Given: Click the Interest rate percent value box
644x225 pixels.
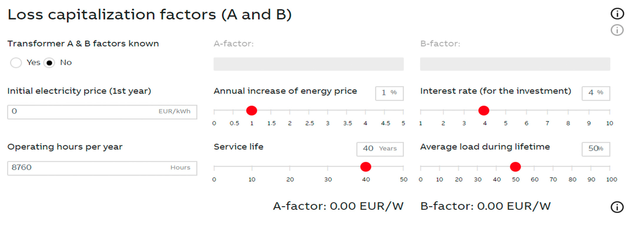Looking at the screenshot, I should coord(596,93).
